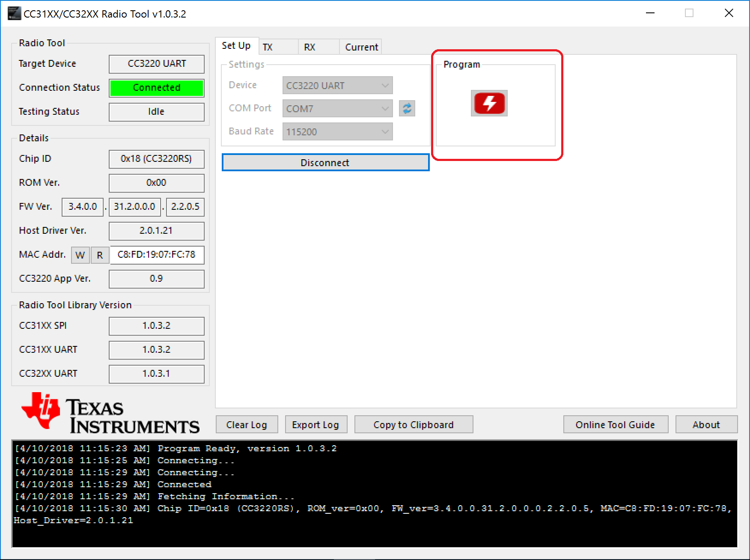The width and height of the screenshot is (750, 560).
Task: Click the green Connected status box
Action: click(157, 88)
